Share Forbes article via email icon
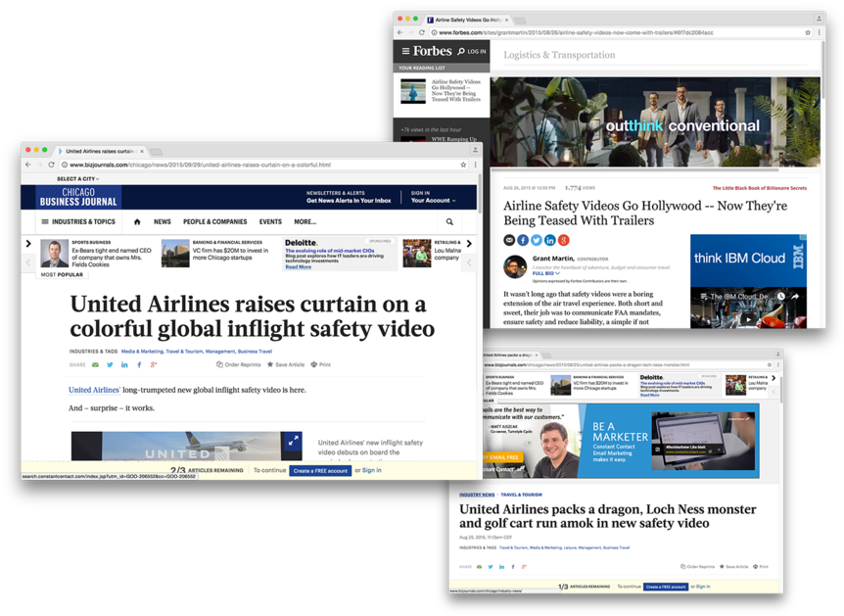Image resolution: width=844 pixels, height=616 pixels. [x=509, y=240]
